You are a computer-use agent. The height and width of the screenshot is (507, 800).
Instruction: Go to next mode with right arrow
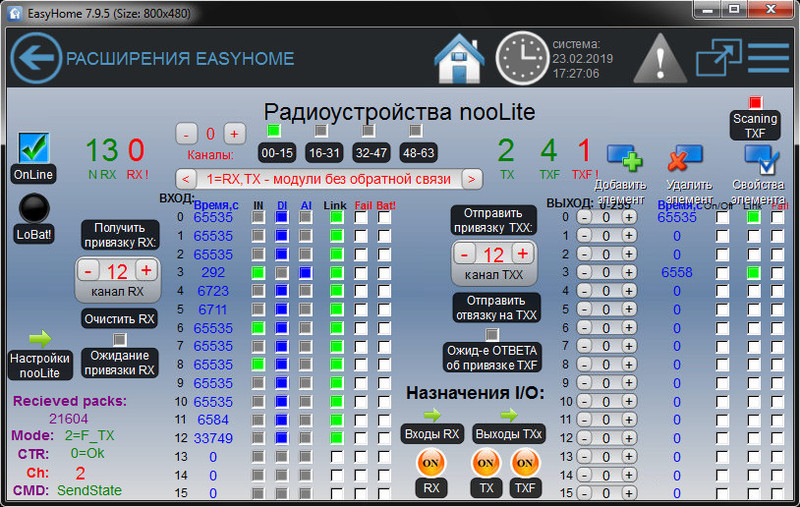point(472,179)
